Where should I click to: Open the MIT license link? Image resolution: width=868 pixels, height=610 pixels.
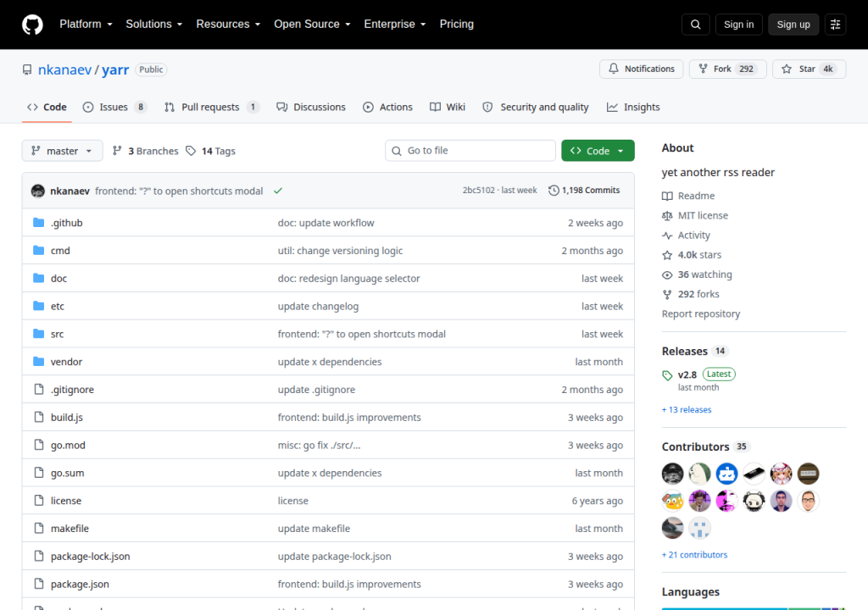click(695, 215)
